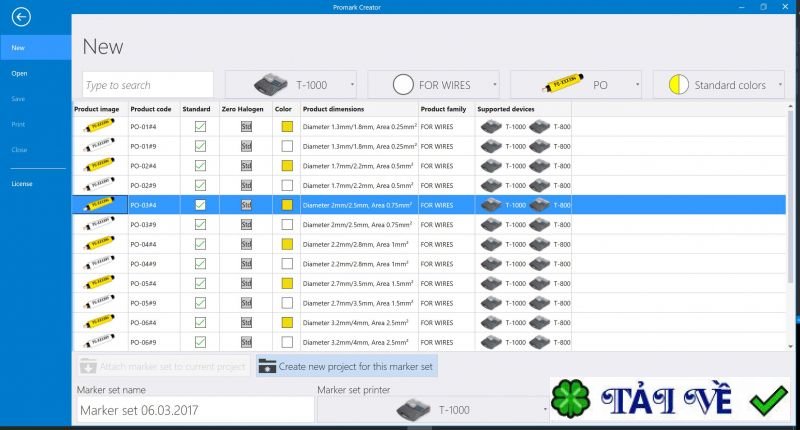The height and width of the screenshot is (430, 800).
Task: Click the T-800 printer icon in PO-04#4 row
Action: (x=539, y=244)
